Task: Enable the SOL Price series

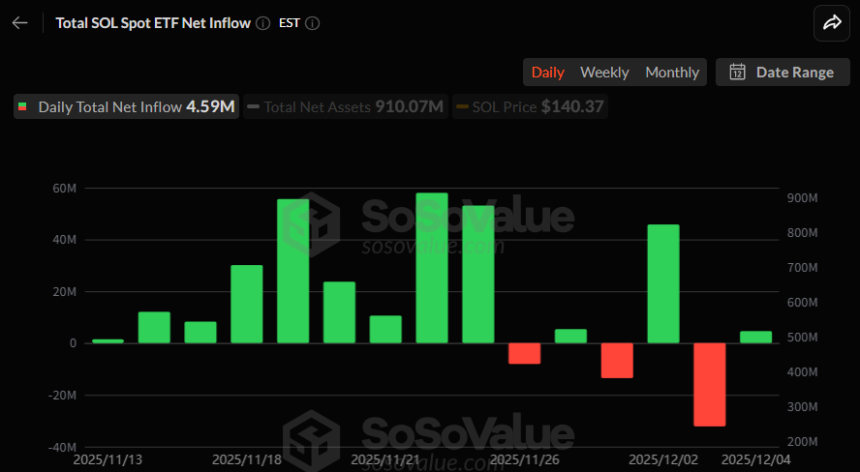Action: (530, 106)
